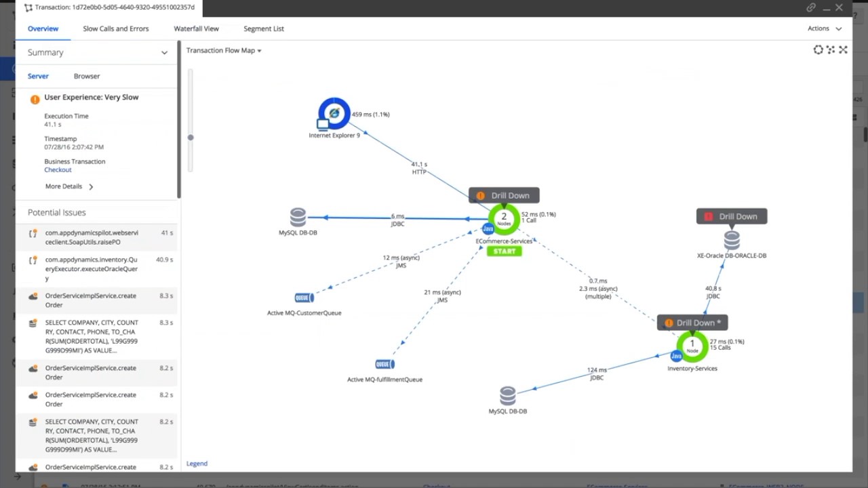
Task: Open the Slow Calls and Errors tab
Action: point(116,28)
